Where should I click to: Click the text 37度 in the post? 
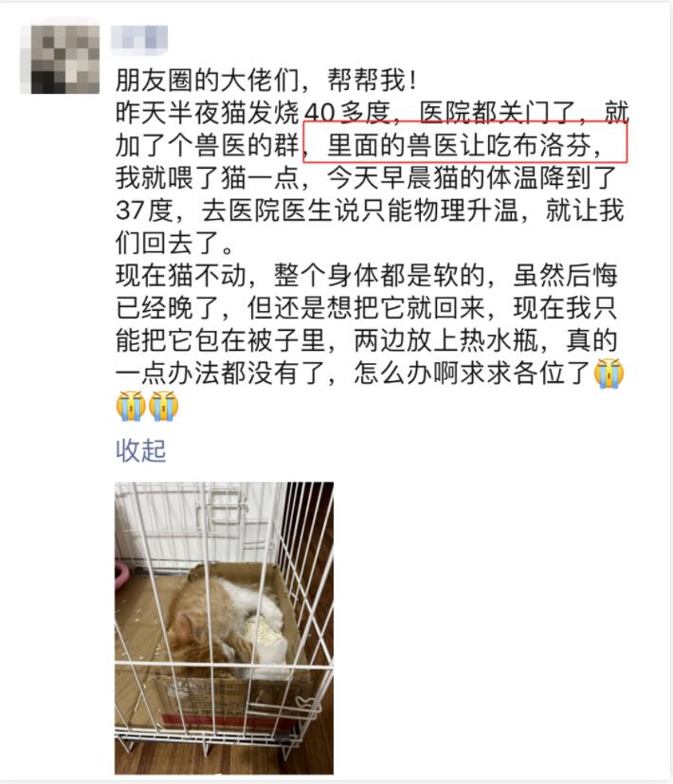pos(144,210)
